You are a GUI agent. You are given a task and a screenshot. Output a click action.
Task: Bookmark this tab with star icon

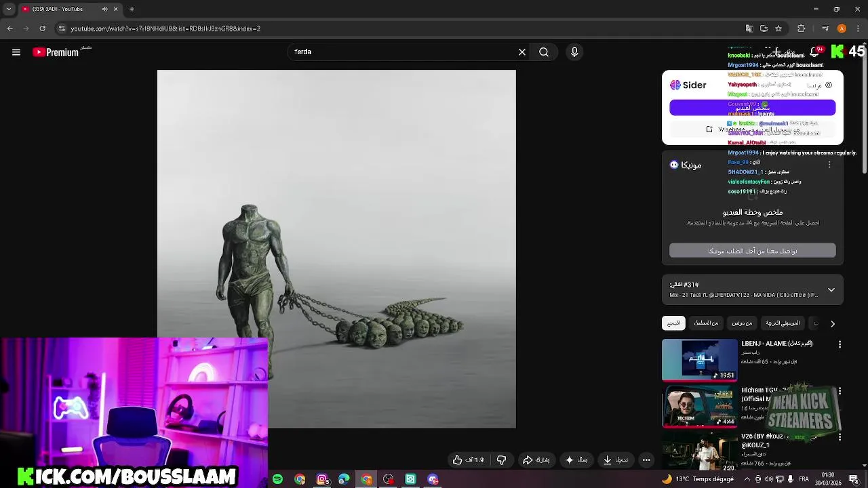tap(778, 28)
